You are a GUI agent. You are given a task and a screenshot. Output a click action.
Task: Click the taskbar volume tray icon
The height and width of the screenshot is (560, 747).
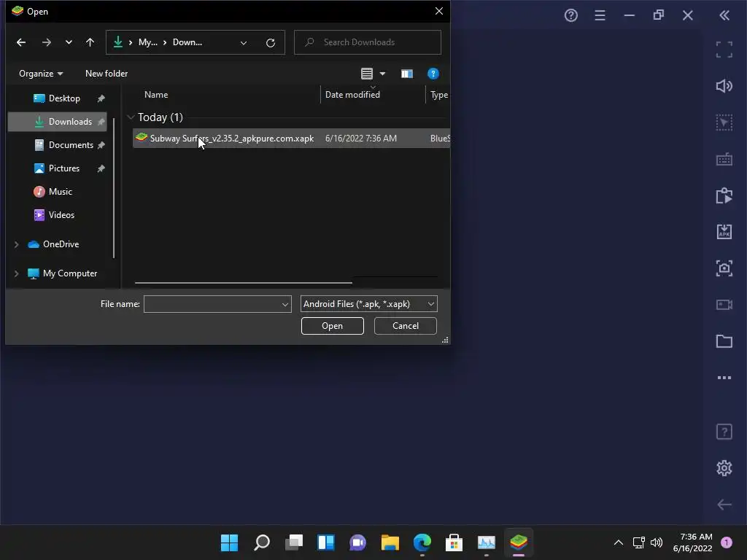pos(656,542)
